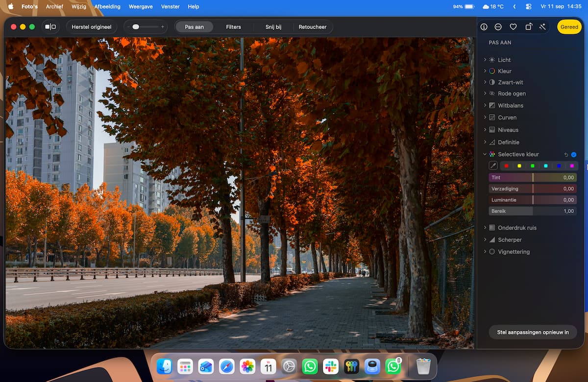Switch to the Filters tab

pyautogui.click(x=233, y=27)
